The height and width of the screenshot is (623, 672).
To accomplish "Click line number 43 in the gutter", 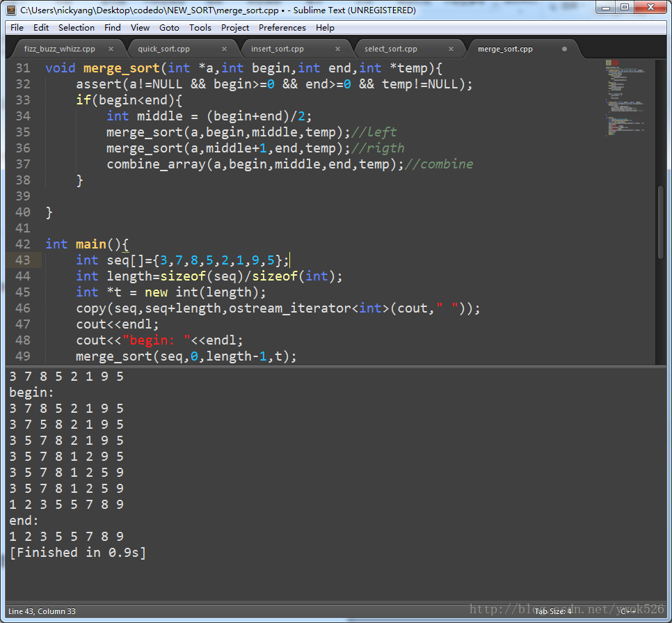I will click(x=23, y=260).
